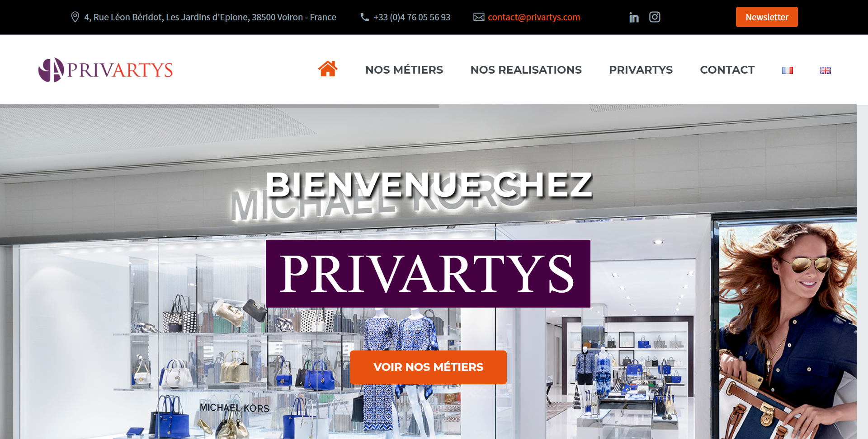
Task: Click the slider progress bar above the banner
Action: tap(219, 106)
